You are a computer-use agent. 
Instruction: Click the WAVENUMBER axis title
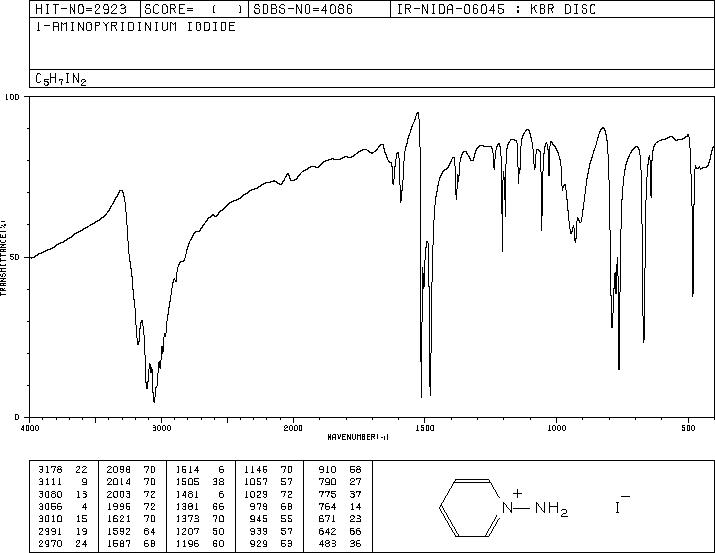358,437
